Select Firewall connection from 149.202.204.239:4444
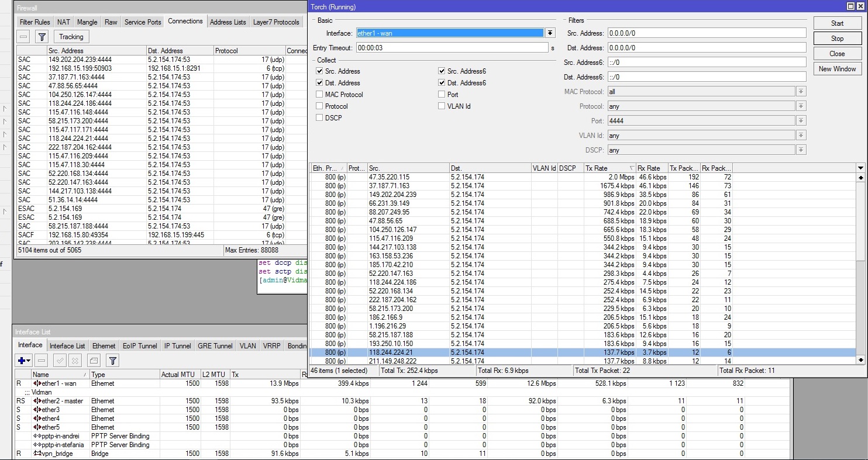Image resolution: width=868 pixels, height=460 pixels. pos(161,60)
